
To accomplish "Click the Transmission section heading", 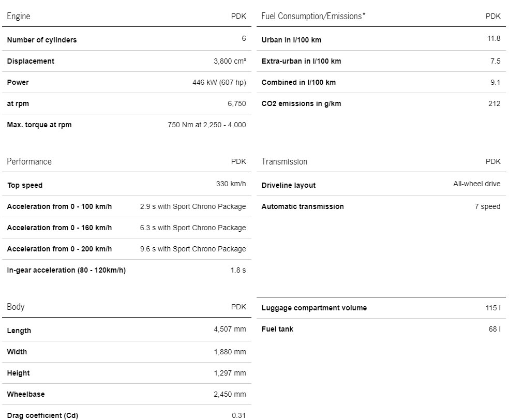I will [284, 161].
